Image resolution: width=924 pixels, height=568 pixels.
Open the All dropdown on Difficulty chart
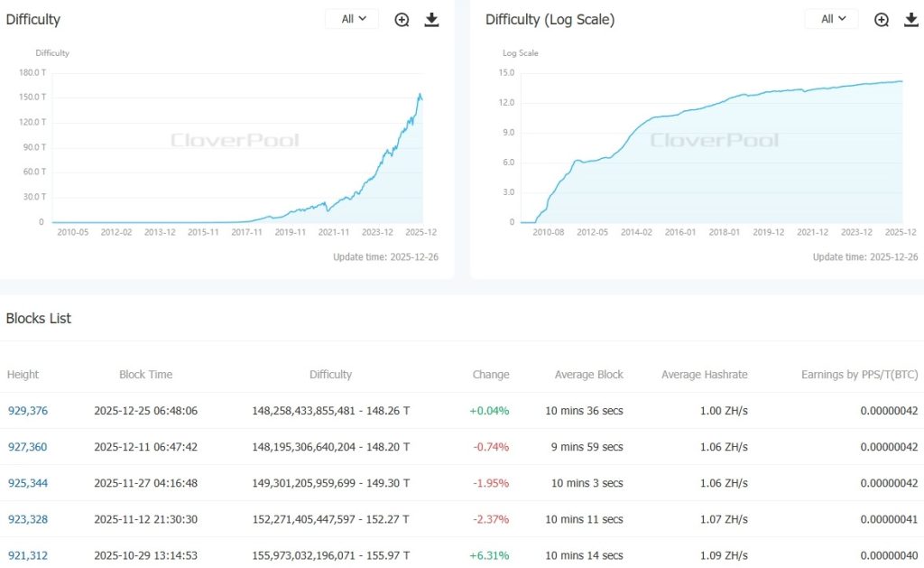tap(353, 19)
